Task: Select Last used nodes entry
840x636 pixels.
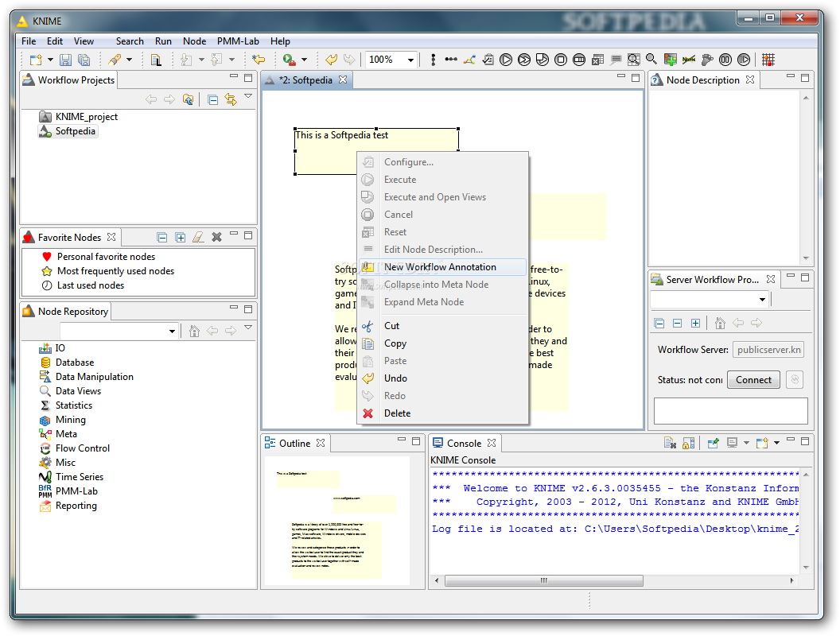Action: click(91, 286)
